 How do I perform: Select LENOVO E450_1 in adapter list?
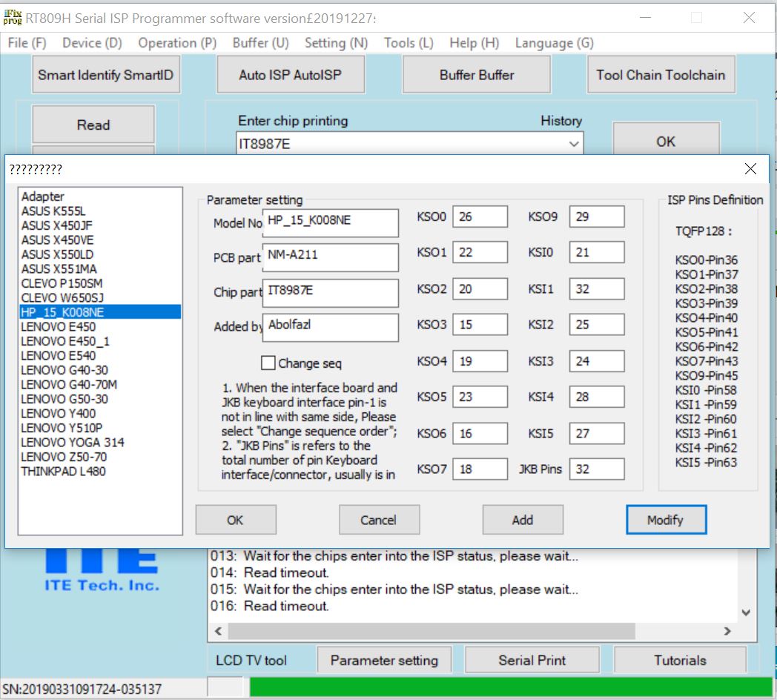coord(100,341)
